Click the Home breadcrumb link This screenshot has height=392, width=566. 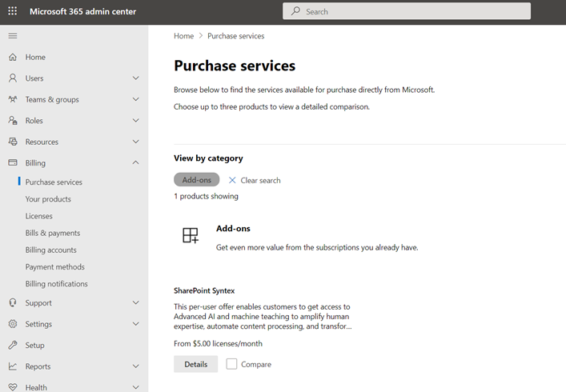184,36
